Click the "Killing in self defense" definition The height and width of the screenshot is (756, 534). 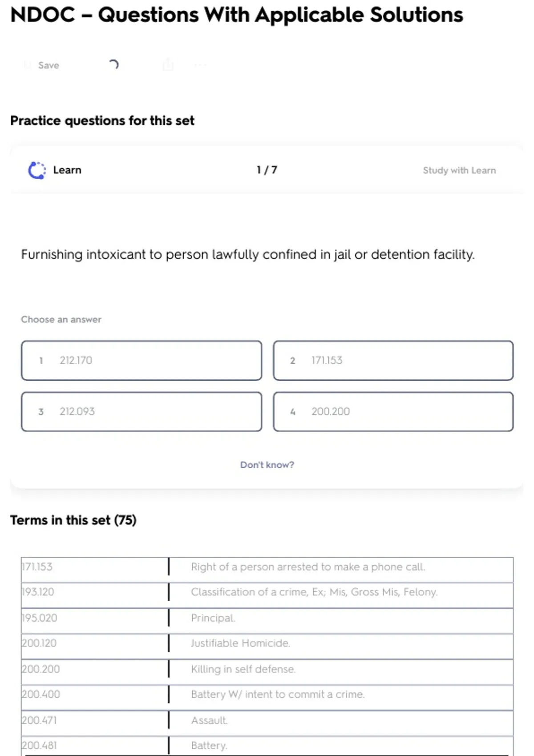point(243,669)
